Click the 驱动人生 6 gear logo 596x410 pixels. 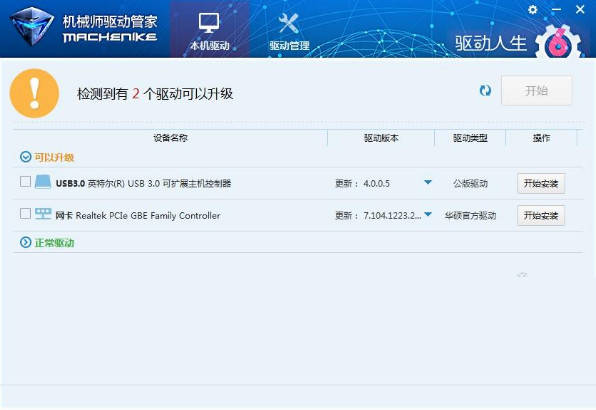[x=558, y=43]
